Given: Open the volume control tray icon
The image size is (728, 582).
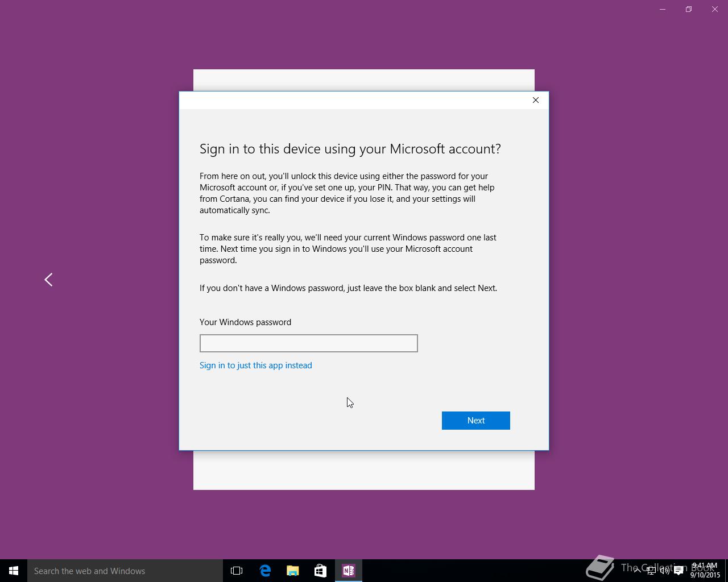Looking at the screenshot, I should [665, 571].
